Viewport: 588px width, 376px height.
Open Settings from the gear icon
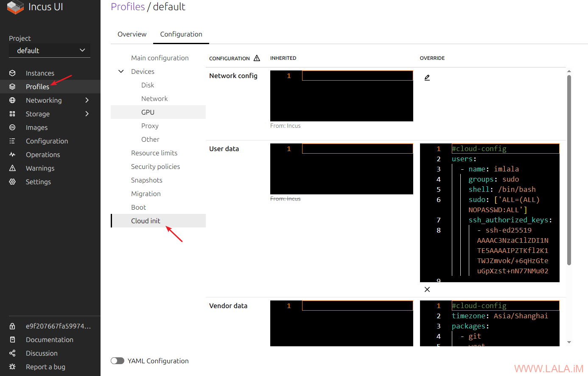tap(12, 182)
